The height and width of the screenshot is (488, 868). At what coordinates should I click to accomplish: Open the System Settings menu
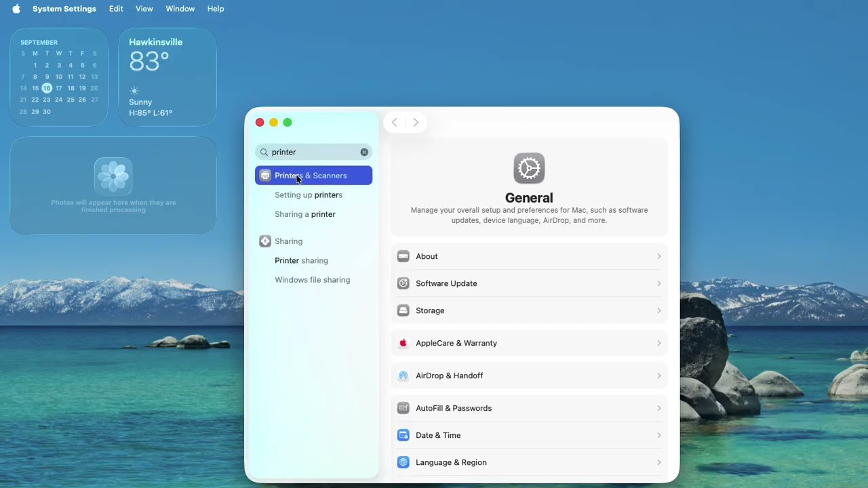(x=64, y=9)
